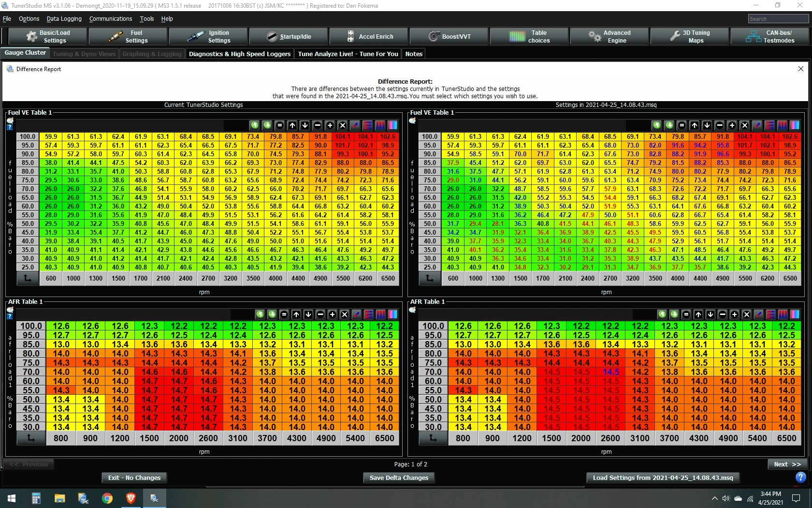
Task: Click the add (plus) icon, left Fuel VE table
Action: 330,125
